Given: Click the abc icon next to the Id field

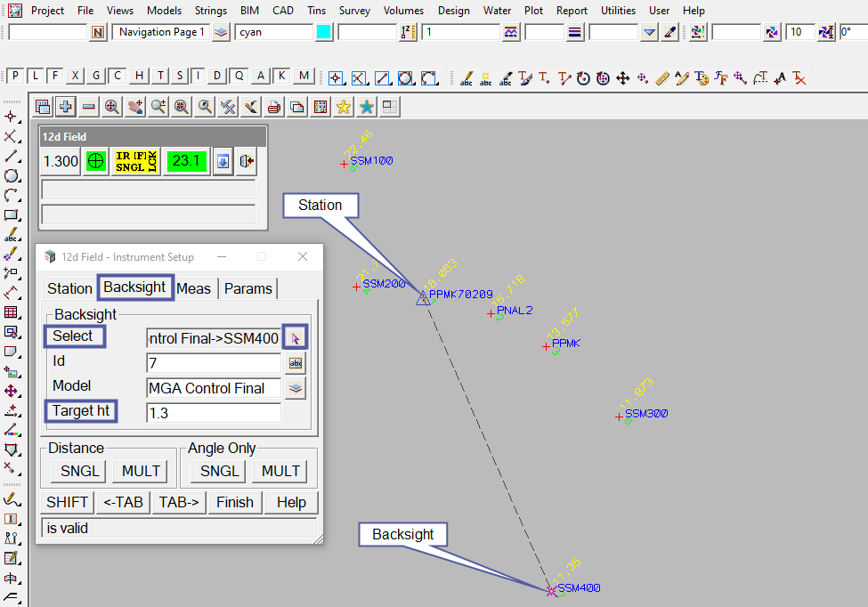Looking at the screenshot, I should pos(296,362).
